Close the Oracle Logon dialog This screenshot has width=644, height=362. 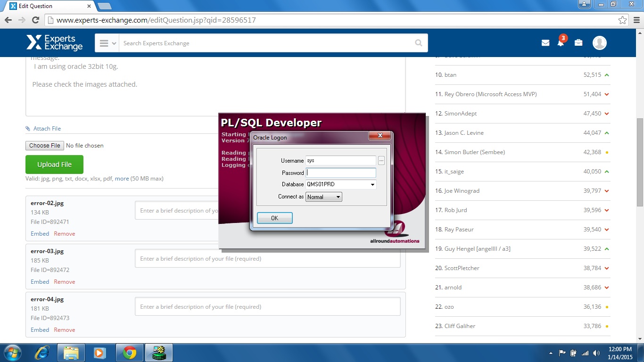coord(380,137)
